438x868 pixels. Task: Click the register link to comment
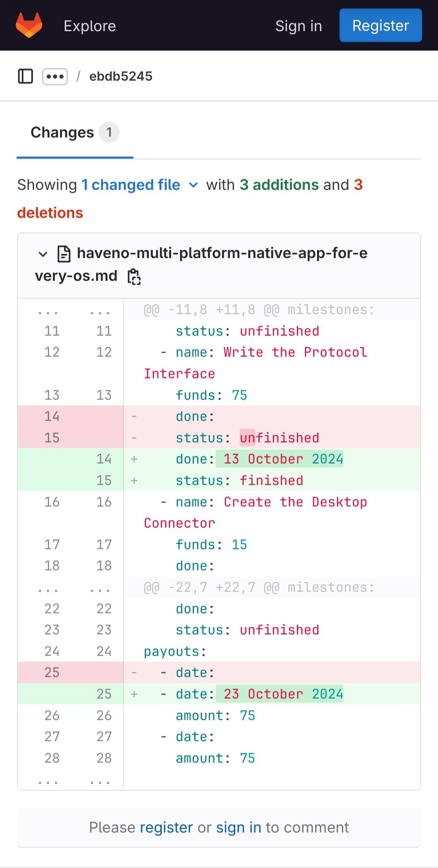coord(166,827)
